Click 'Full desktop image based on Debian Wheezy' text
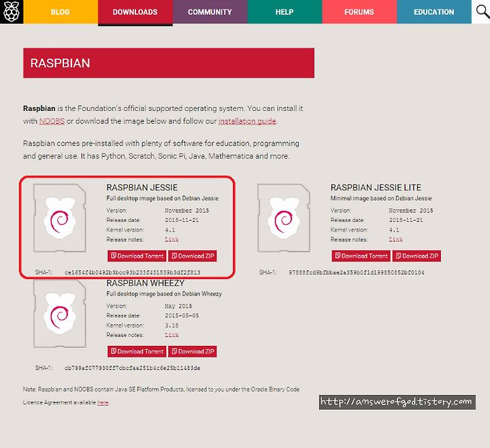Viewport: 490px width, 448px height. 164,294
